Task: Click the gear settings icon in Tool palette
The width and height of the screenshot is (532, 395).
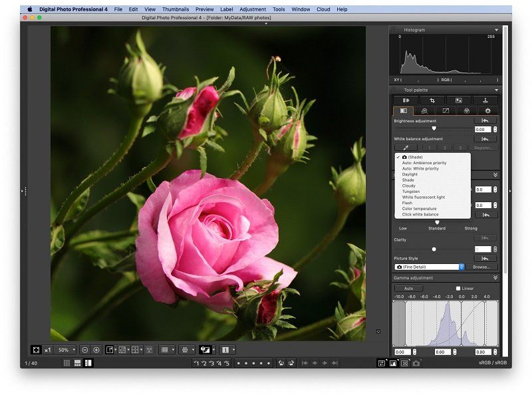Action: [488, 111]
